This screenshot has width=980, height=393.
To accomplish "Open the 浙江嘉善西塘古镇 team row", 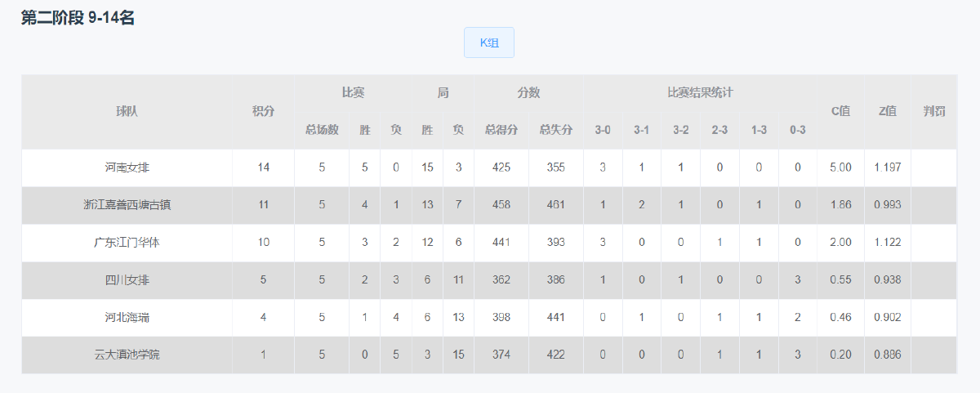I will click(x=489, y=205).
